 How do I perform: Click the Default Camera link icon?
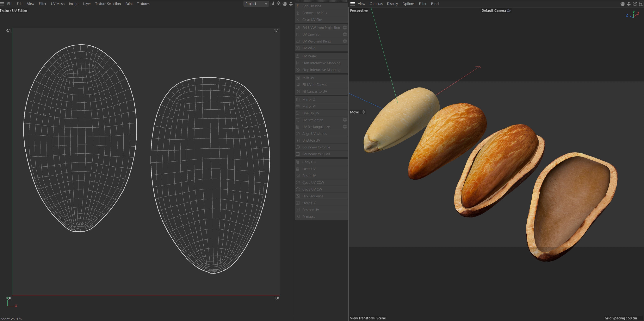click(x=508, y=11)
